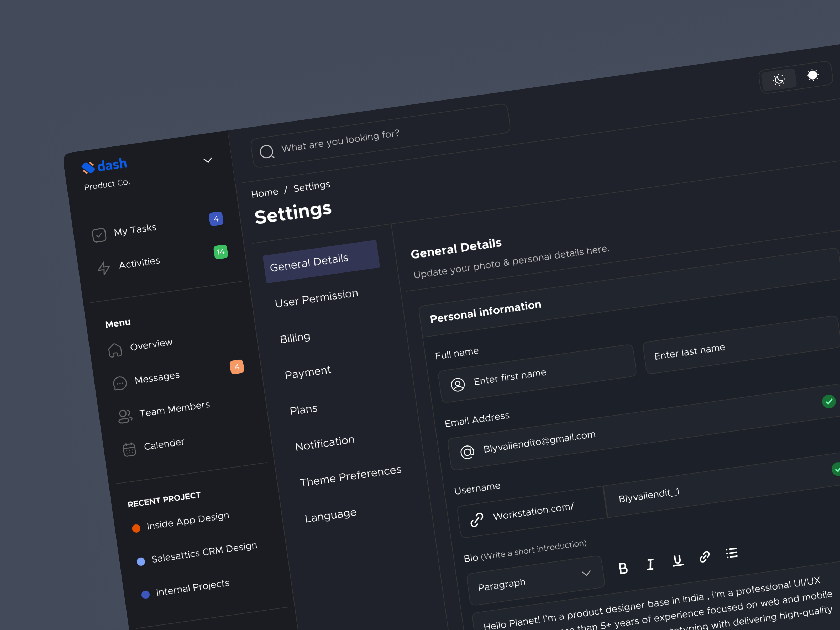Select the Language settings tab

coord(330,516)
